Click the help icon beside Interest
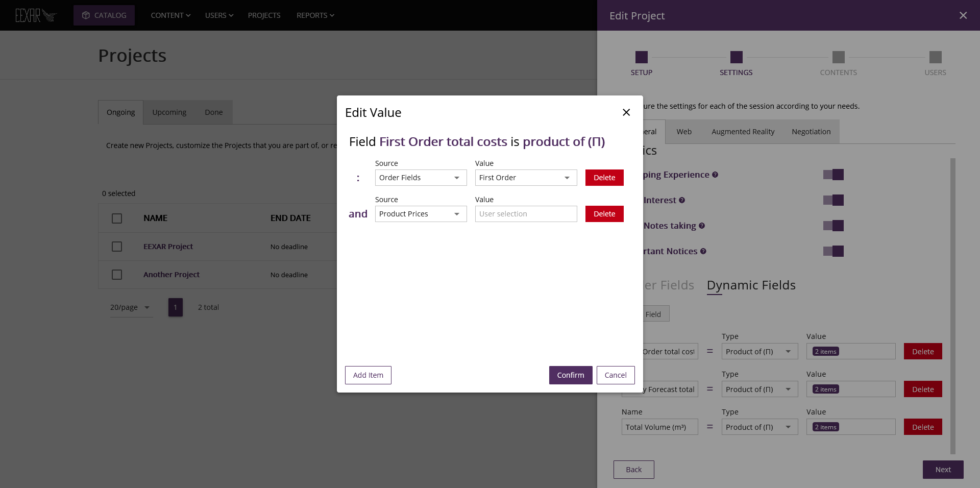The width and height of the screenshot is (980, 488). [682, 200]
